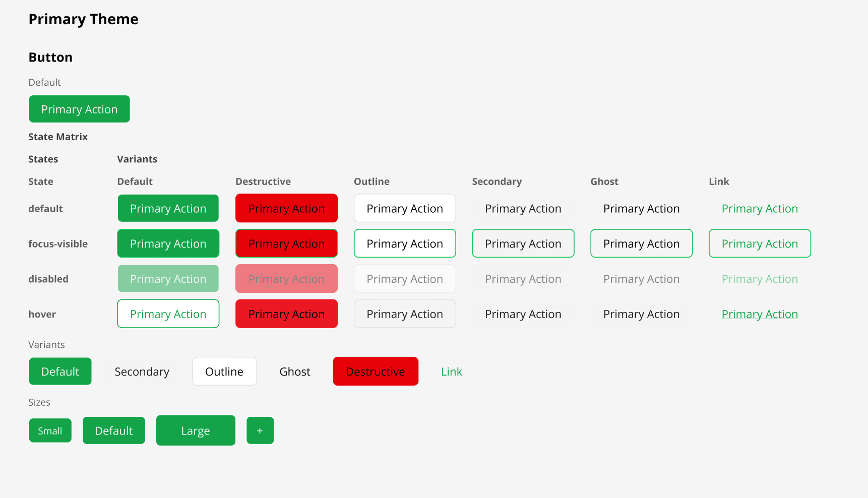The image size is (868, 498).
Task: Click the underlined Link Primary Action in hover row
Action: tap(760, 314)
